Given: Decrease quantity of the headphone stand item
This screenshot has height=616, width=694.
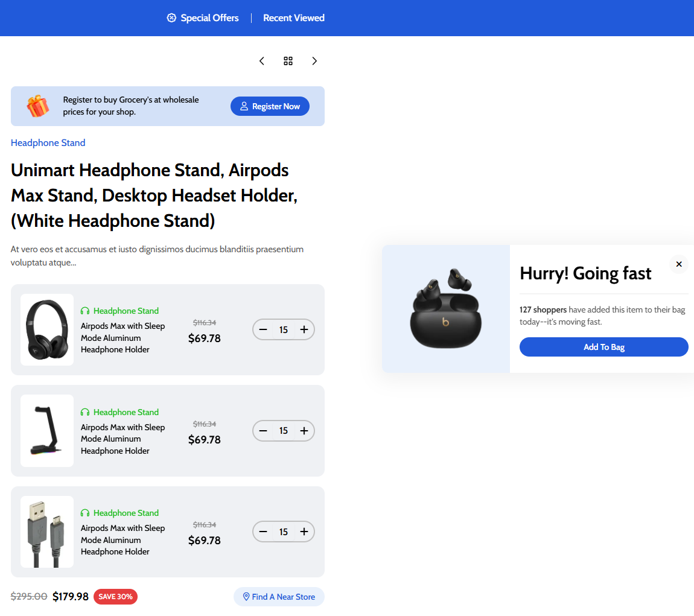Looking at the screenshot, I should point(263,431).
